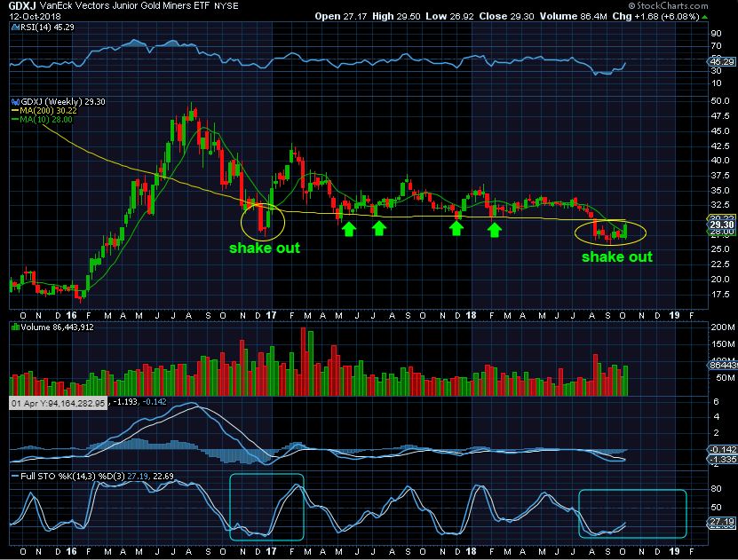The width and height of the screenshot is (738, 560).
Task: Click the Volume 86.4M header value
Action: click(574, 17)
